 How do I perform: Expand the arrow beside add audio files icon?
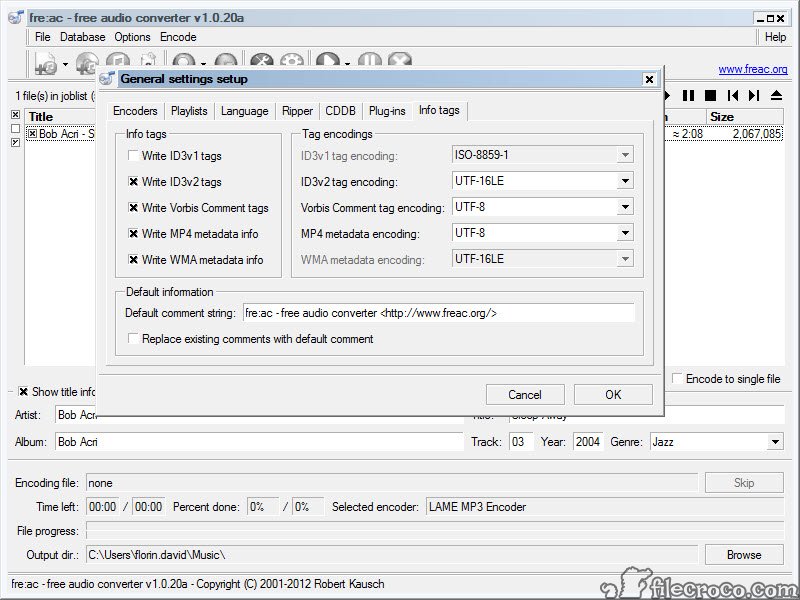coord(65,64)
